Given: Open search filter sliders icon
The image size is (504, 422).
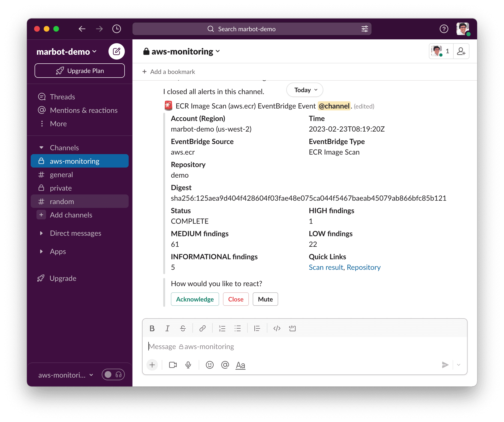Looking at the screenshot, I should (365, 29).
